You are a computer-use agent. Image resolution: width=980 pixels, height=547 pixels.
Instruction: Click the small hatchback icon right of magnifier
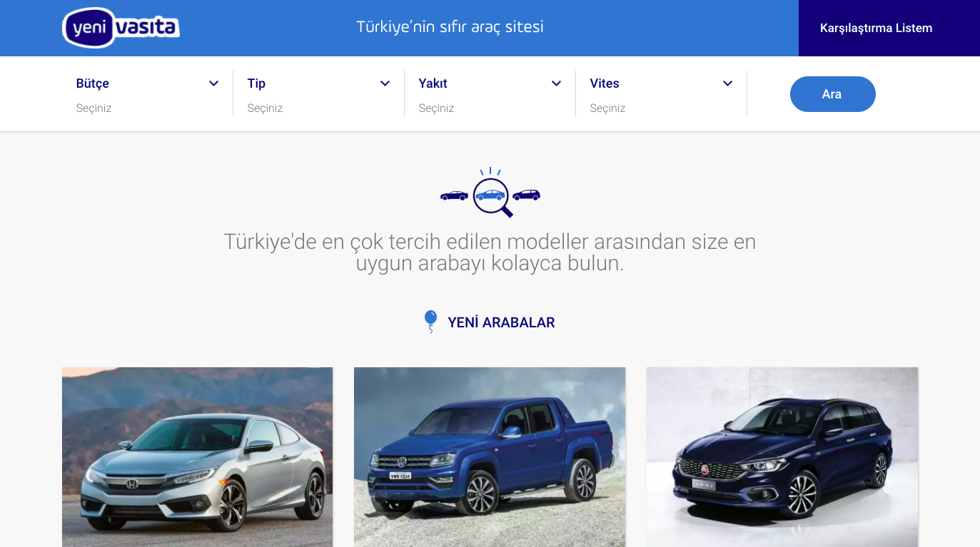pyautogui.click(x=526, y=195)
